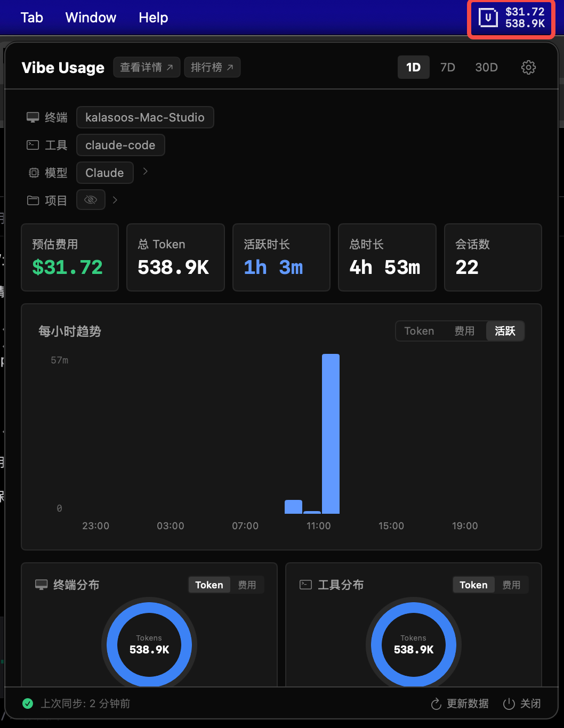Image resolution: width=564 pixels, height=728 pixels.
Task: Select 费用 in 工具分布 card
Action: (x=511, y=585)
